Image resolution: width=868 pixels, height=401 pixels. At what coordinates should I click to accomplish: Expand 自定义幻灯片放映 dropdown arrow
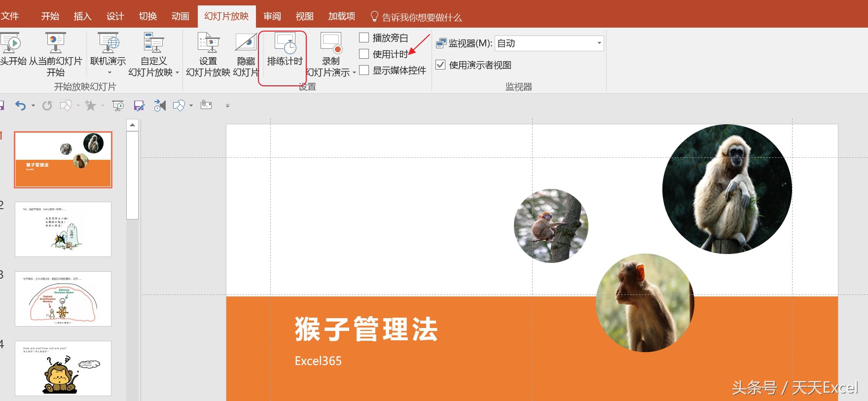177,73
